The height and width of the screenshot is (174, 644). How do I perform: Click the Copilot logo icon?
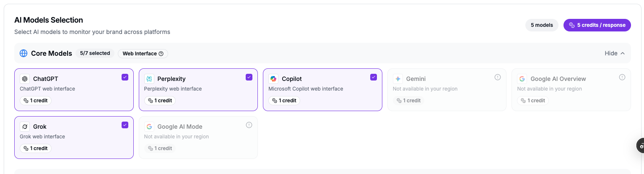coord(273,79)
